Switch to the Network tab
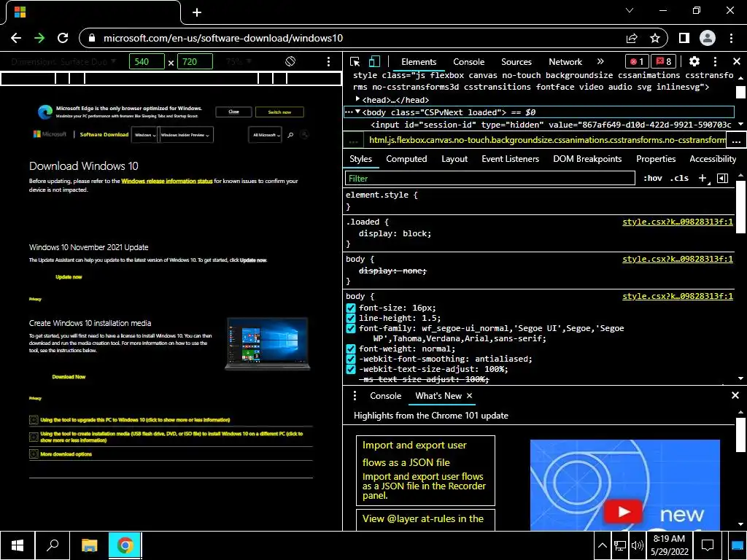This screenshot has height=560, width=747. pos(565,62)
